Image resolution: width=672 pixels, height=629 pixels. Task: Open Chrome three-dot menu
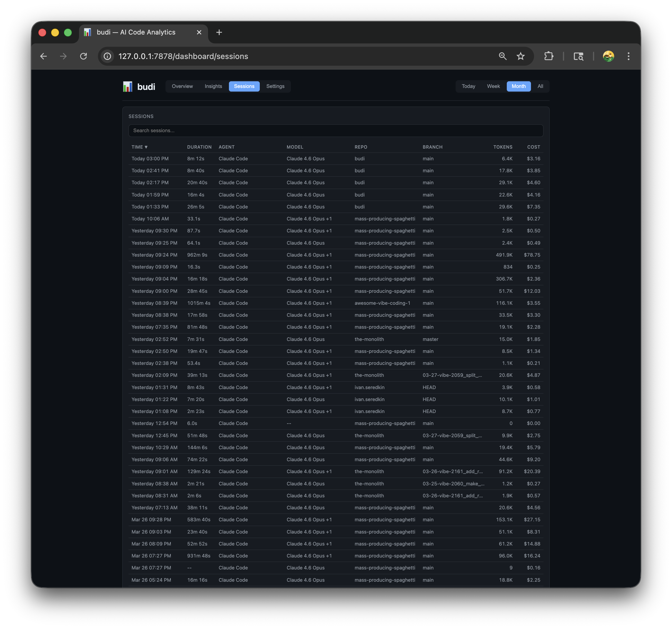pyautogui.click(x=628, y=56)
